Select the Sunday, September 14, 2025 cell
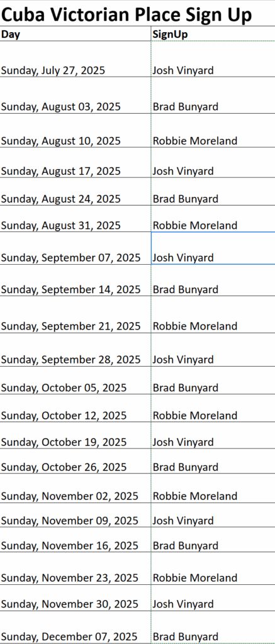The height and width of the screenshot is (644, 275). click(76, 280)
